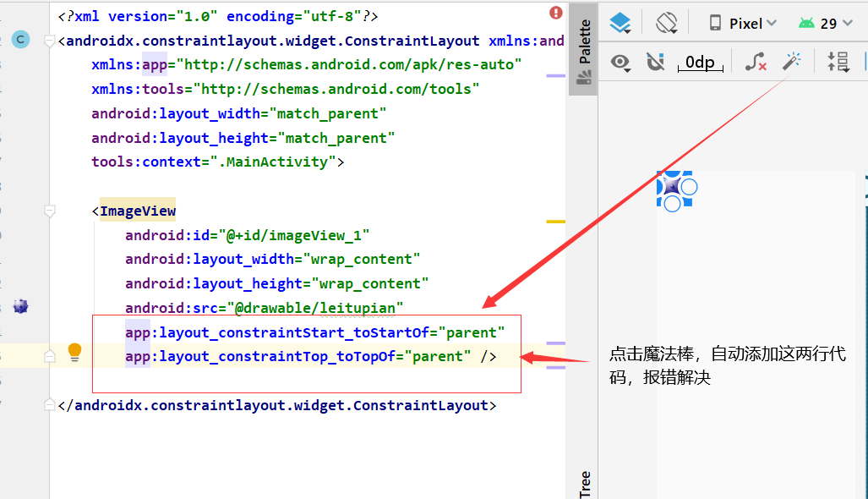Click the layout_constraintStart_toStartOf attribute
This screenshot has height=499, width=868.
pyautogui.click(x=276, y=332)
